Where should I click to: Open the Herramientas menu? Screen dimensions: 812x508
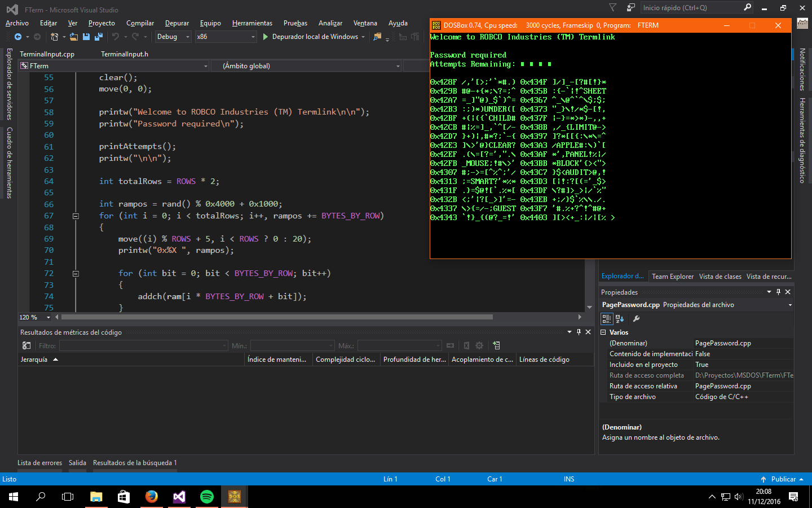pos(252,23)
